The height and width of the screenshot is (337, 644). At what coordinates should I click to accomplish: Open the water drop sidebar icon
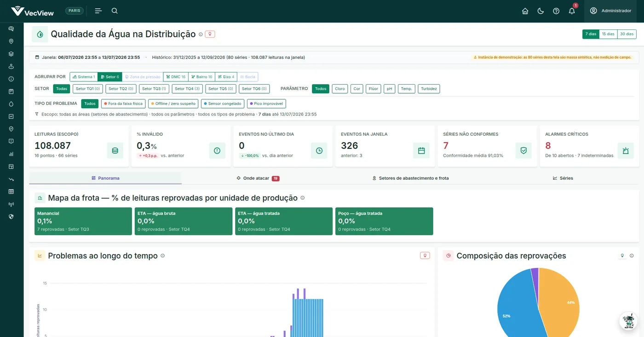click(11, 104)
